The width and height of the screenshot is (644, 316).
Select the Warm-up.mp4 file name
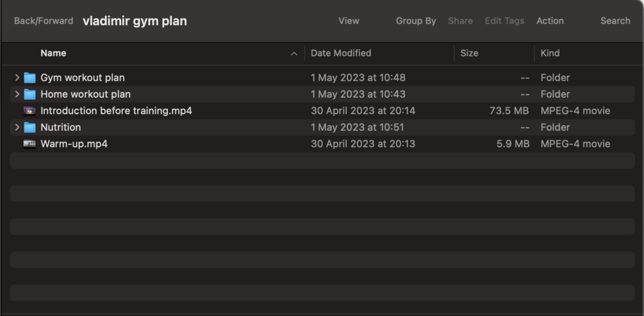(74, 144)
